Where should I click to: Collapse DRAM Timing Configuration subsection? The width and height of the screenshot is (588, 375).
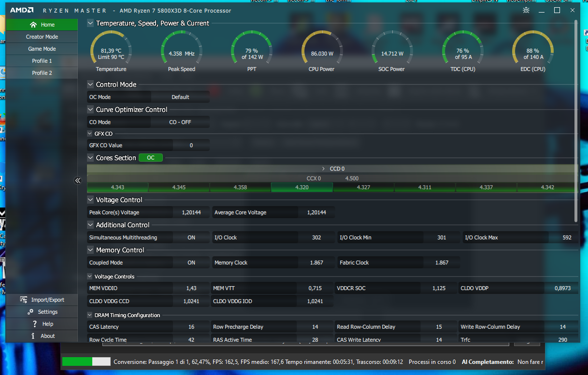(x=90, y=315)
